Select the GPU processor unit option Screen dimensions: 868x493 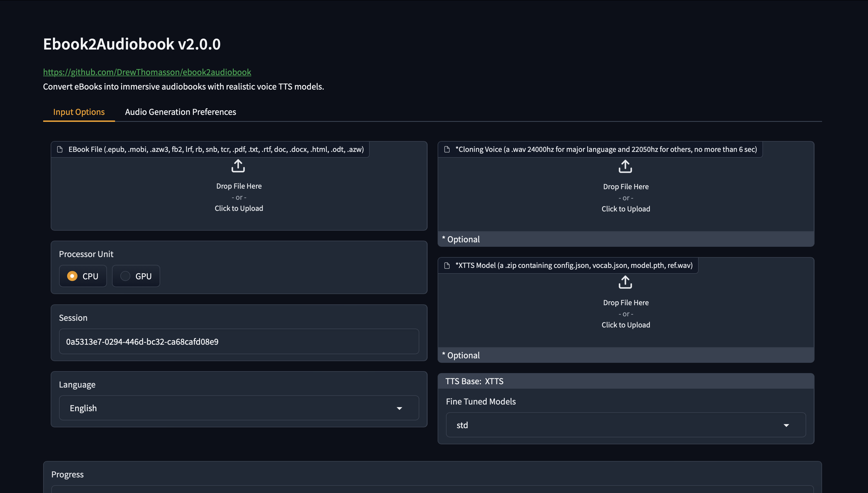(x=136, y=276)
